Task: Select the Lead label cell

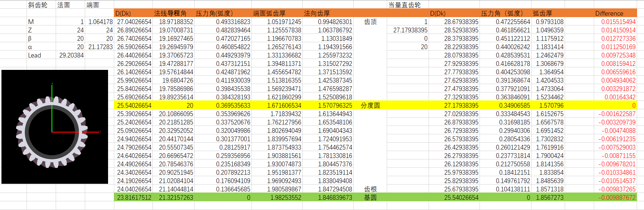Action: click(35, 55)
